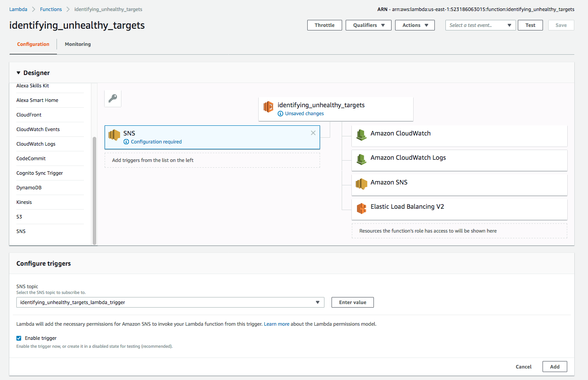This screenshot has height=380, width=588.
Task: Open the SNS topic dropdown
Action: 170,302
